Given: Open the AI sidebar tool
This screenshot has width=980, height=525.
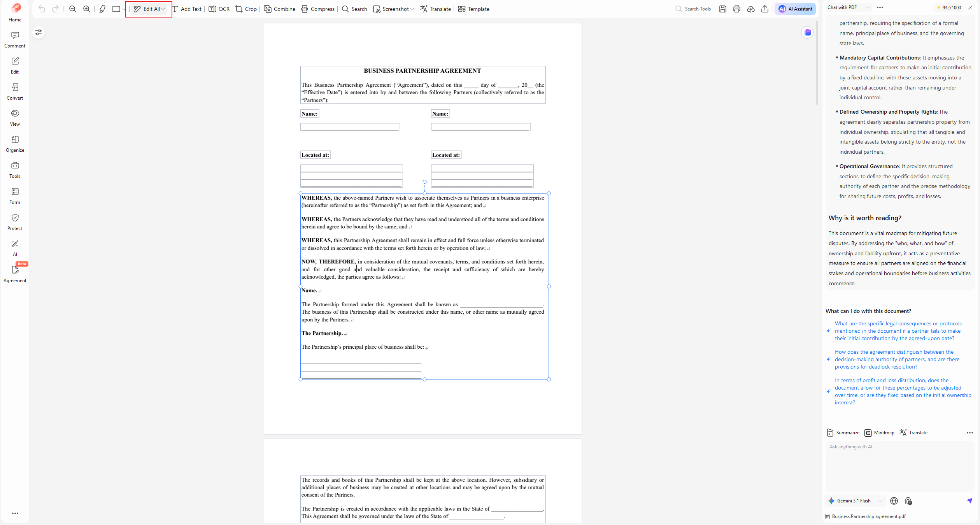Looking at the screenshot, I should pos(15,248).
